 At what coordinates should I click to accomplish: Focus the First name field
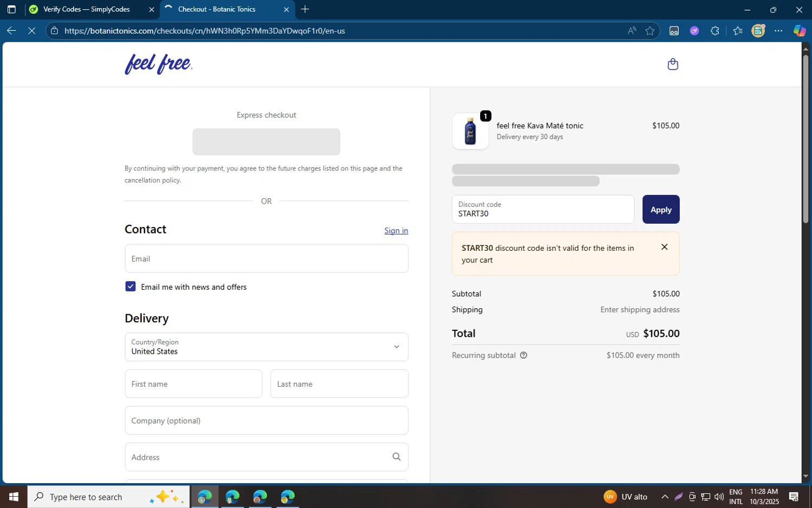(x=193, y=384)
